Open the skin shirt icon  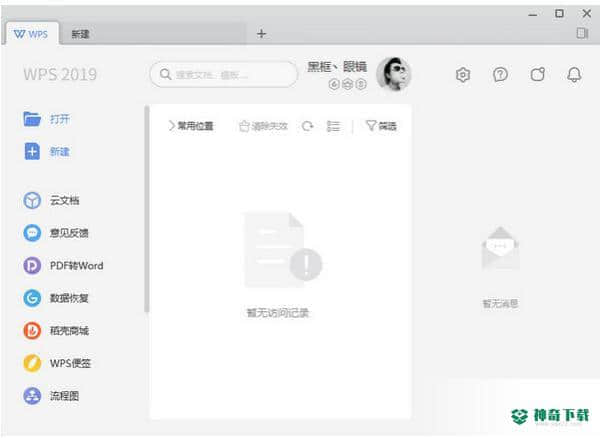pyautogui.click(x=538, y=75)
